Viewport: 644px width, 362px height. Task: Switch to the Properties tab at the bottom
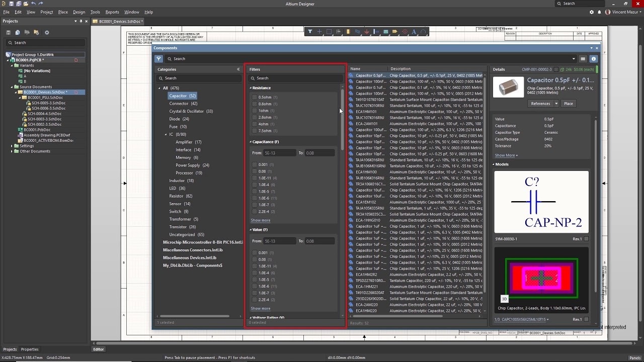click(x=30, y=349)
